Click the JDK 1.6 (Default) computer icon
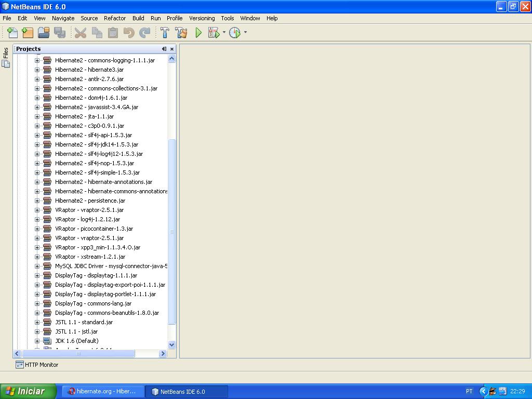This screenshot has height=399, width=532. (x=47, y=341)
